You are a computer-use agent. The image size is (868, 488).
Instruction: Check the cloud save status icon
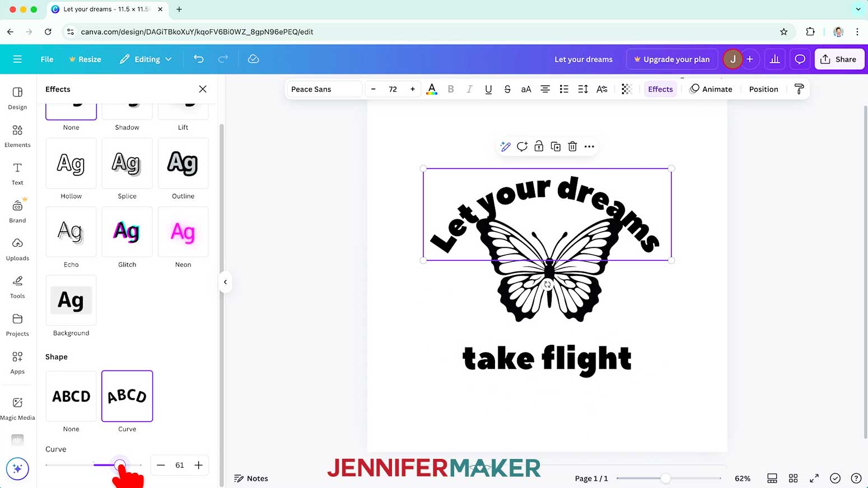click(253, 59)
